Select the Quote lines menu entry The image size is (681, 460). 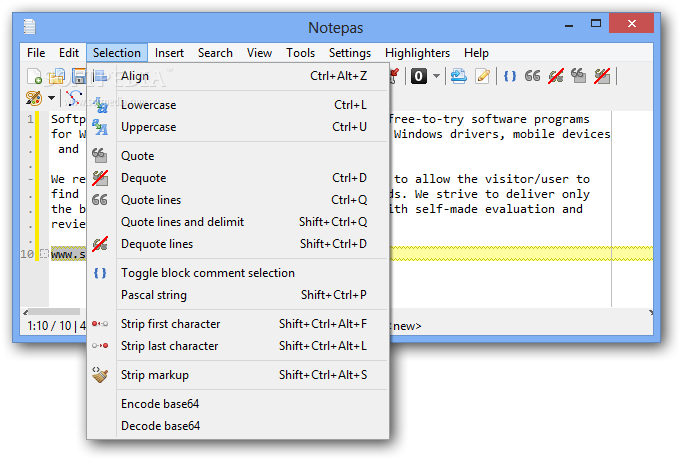pos(238,200)
